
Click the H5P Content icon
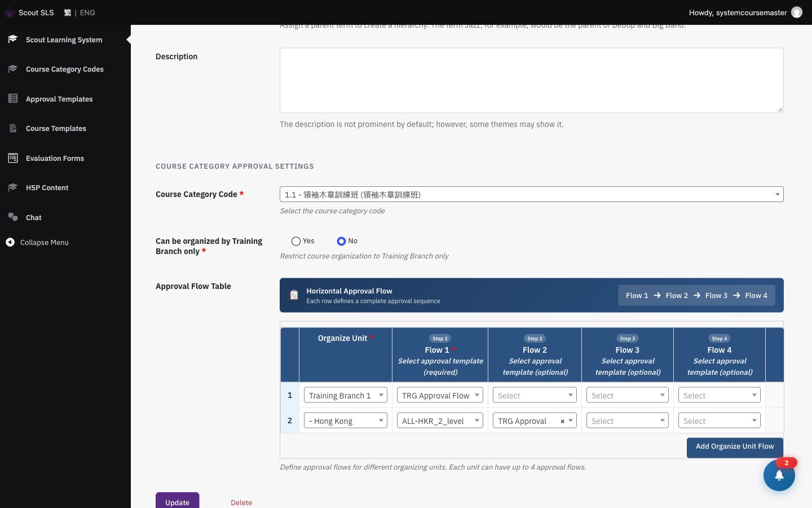(13, 187)
